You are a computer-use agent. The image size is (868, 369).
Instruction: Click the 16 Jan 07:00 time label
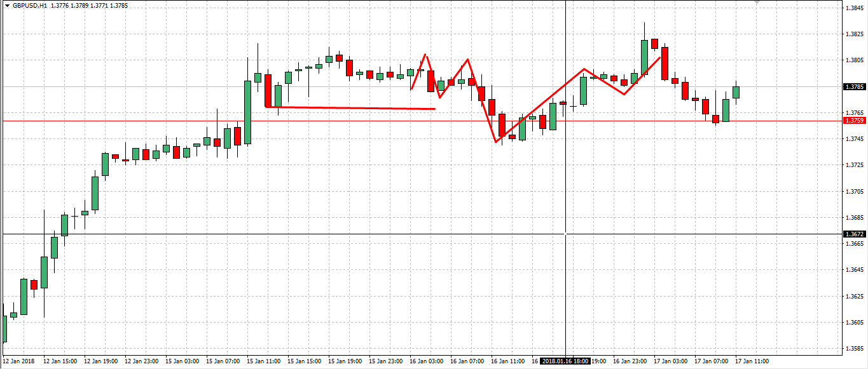[467, 361]
